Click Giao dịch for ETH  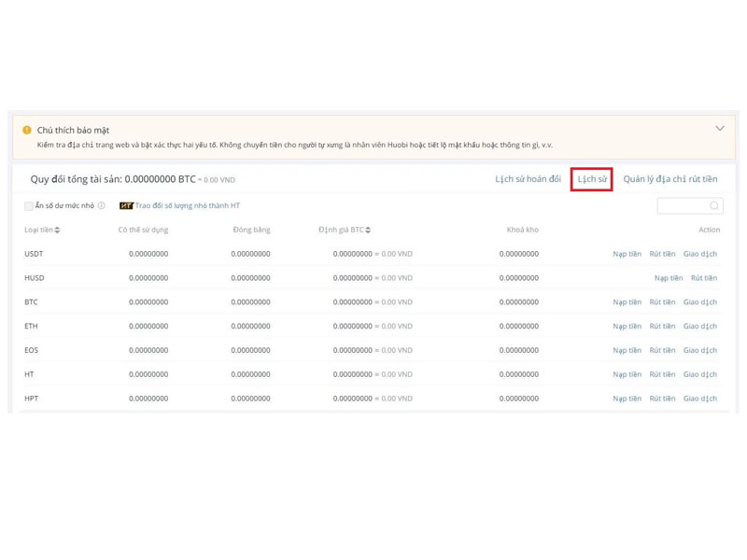[x=699, y=326]
